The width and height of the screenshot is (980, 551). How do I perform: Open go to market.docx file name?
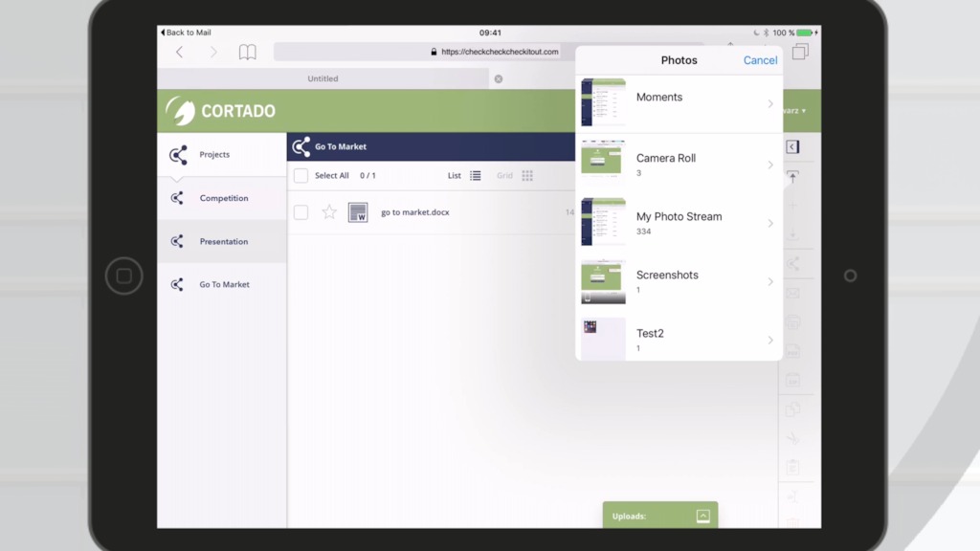tap(415, 212)
